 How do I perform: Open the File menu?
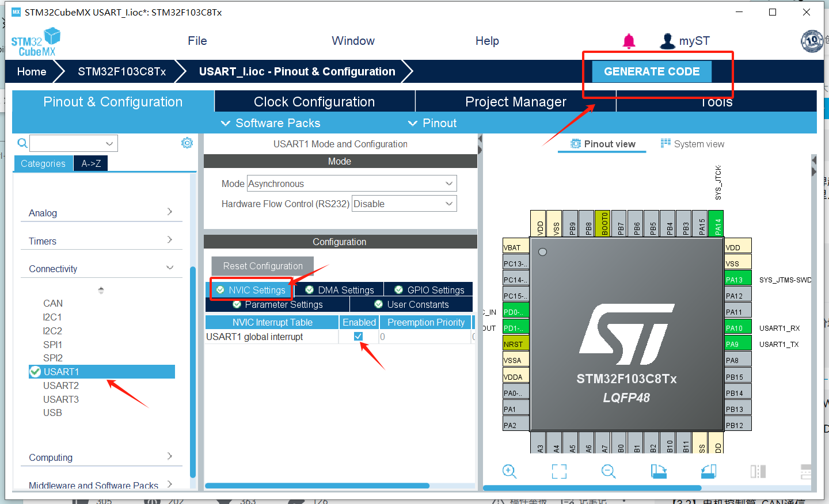[x=197, y=41]
